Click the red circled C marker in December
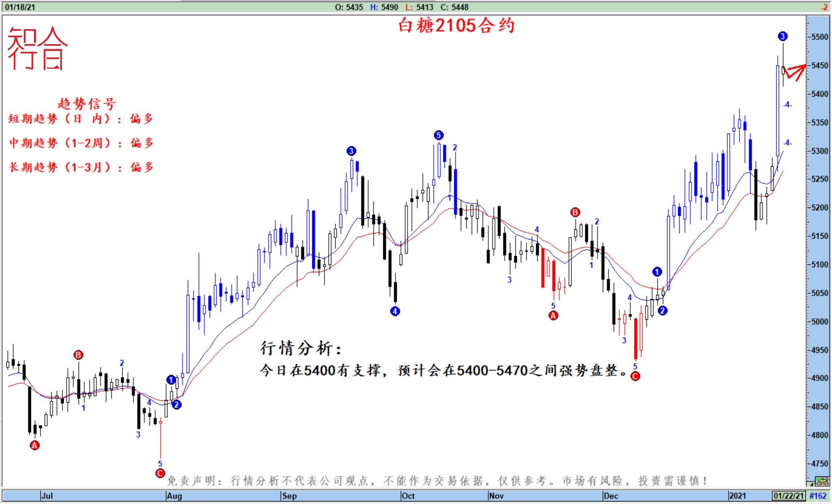The height and width of the screenshot is (504, 832). [635, 376]
